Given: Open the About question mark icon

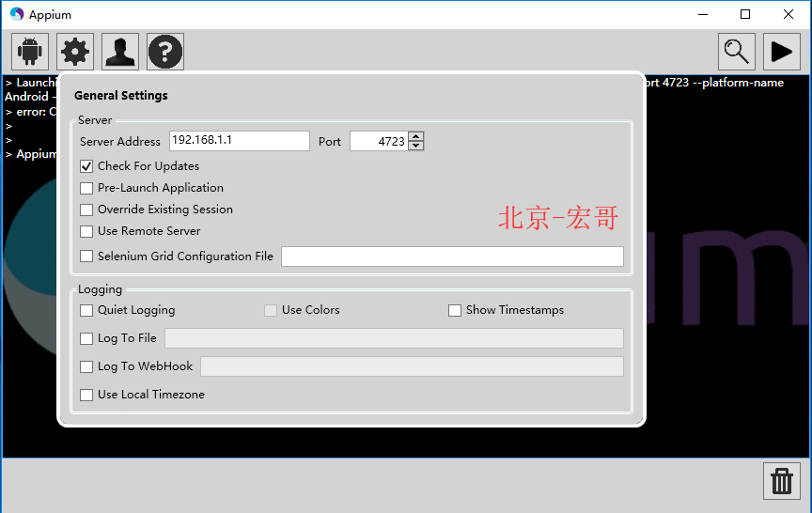Looking at the screenshot, I should pos(165,52).
